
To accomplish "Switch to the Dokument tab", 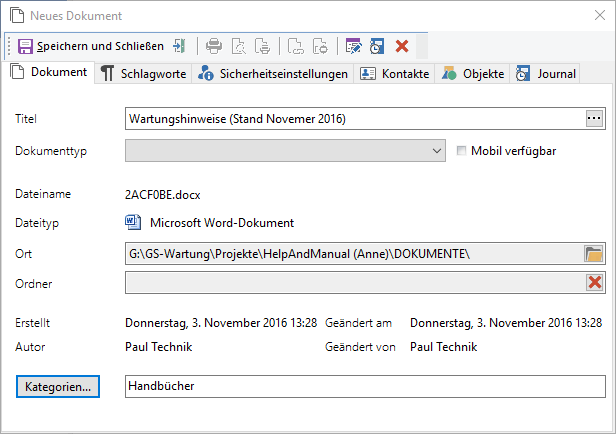I will [x=49, y=72].
